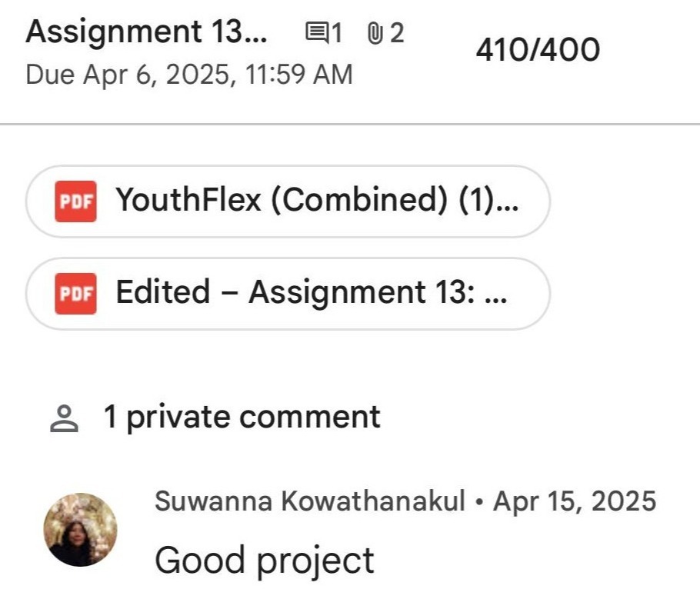Screen dimensions: 700x609
Task: Click the number 1 beside comment icon
Action: (336, 33)
